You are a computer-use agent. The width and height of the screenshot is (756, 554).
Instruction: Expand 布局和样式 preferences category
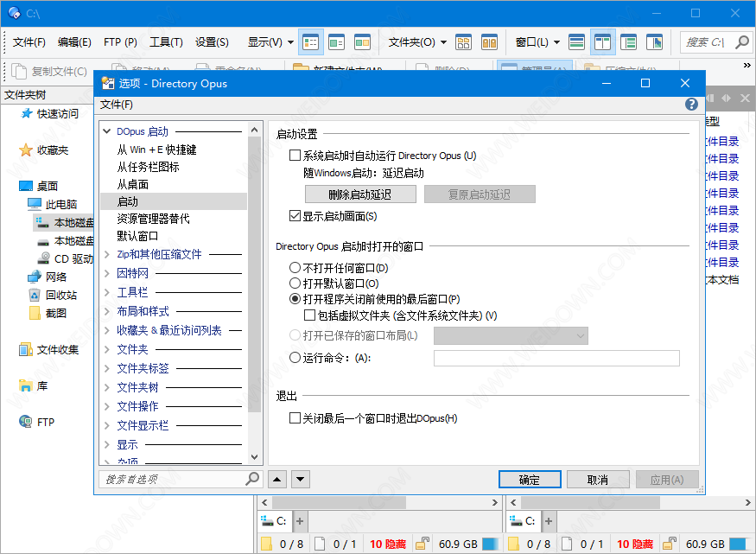pos(107,311)
